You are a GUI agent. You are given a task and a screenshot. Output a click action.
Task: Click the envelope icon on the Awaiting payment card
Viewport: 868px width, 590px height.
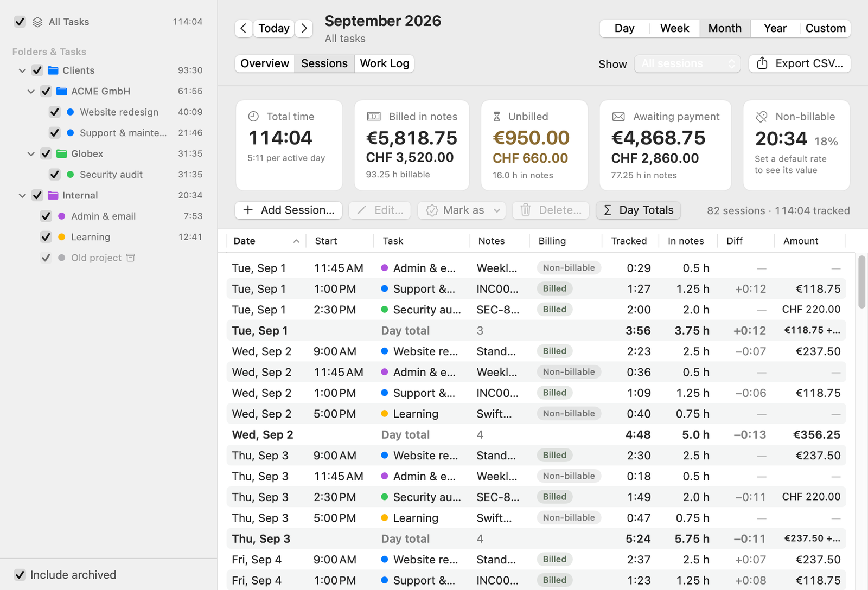click(618, 117)
